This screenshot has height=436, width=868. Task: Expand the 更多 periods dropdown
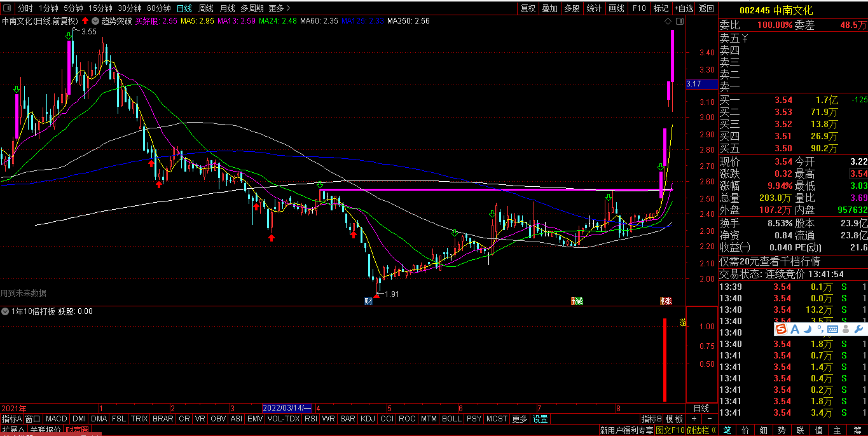(279, 8)
